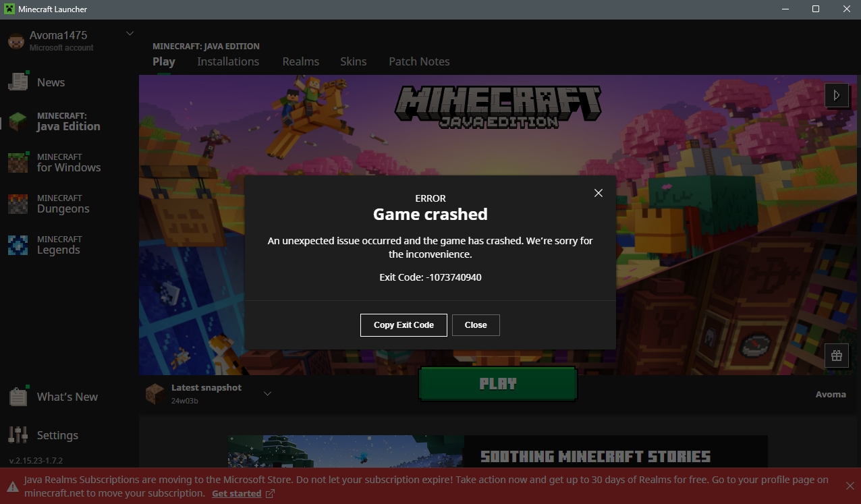Image resolution: width=861 pixels, height=504 pixels.
Task: Open the Patch Notes tab
Action: click(x=419, y=61)
